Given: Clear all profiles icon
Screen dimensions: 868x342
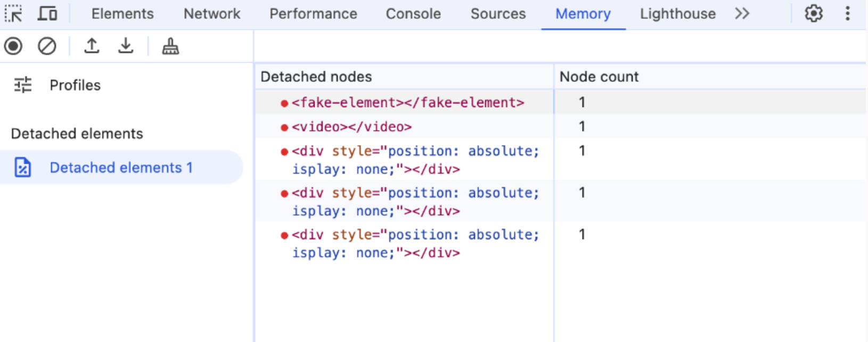Looking at the screenshot, I should pos(47,46).
